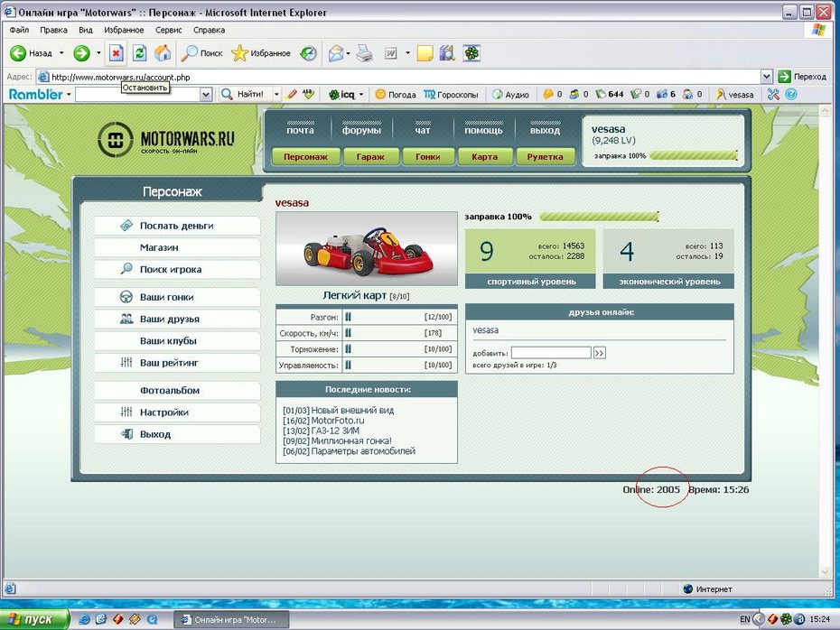The width and height of the screenshot is (840, 630).
Task: Expand the Найти! button dropdown arrow
Action: 276,94
